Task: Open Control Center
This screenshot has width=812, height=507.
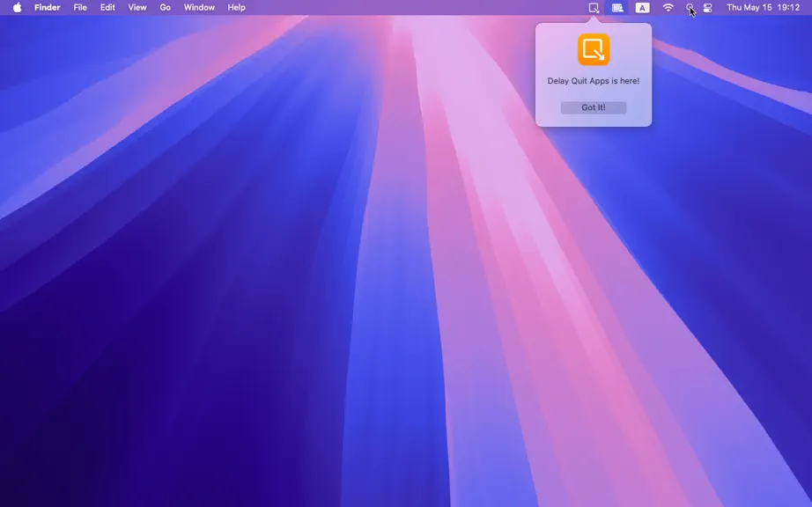Action: 707,8
